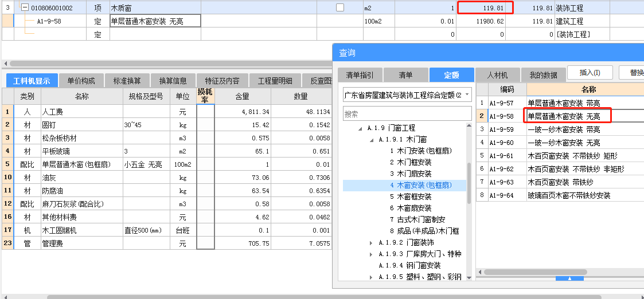Click the 名称 column header in query results
The width and height of the screenshot is (644, 299).
tap(586, 89)
